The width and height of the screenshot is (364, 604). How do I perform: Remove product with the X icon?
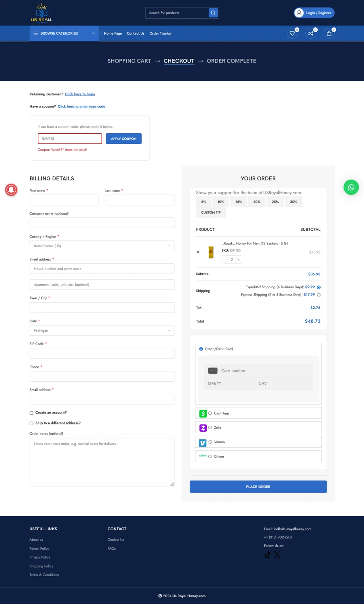(x=198, y=252)
